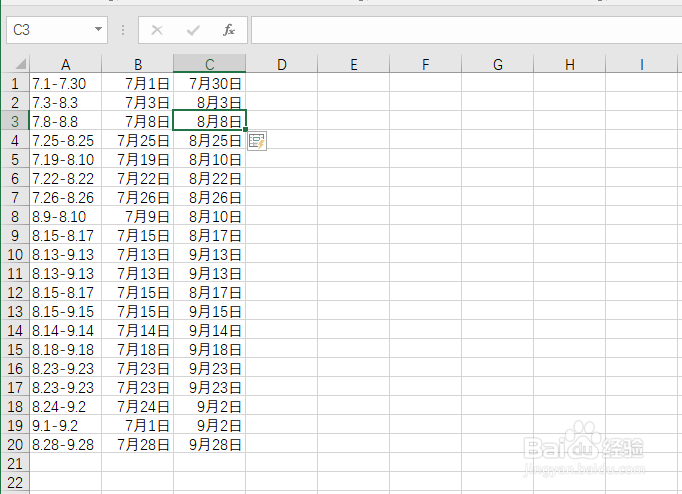Select cell containing 8.14-9.14
The height and width of the screenshot is (494, 682).
tap(65, 330)
